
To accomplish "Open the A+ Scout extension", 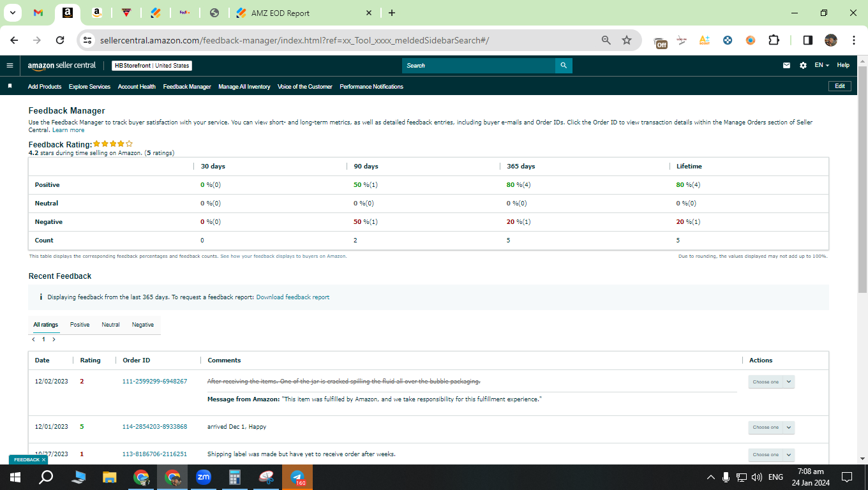I will click(x=704, y=40).
